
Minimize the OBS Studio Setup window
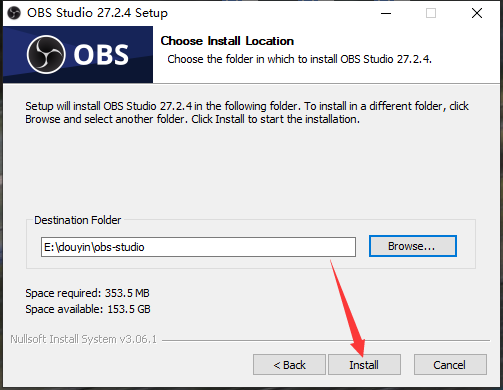[386, 13]
